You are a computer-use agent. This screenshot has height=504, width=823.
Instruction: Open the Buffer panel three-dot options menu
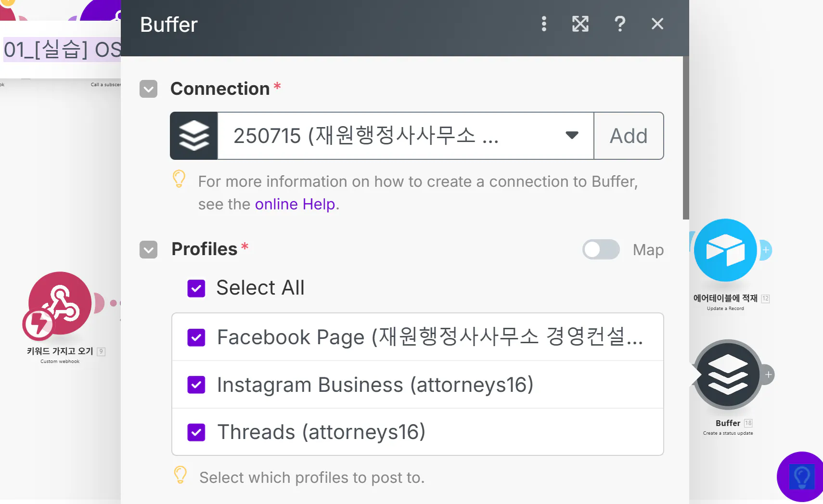point(544,24)
